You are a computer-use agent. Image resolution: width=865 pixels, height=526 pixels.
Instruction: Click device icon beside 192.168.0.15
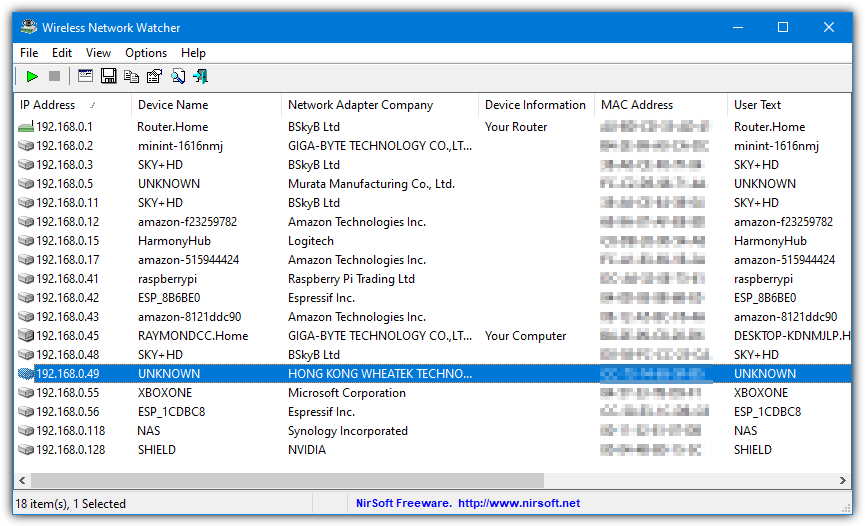[26, 241]
